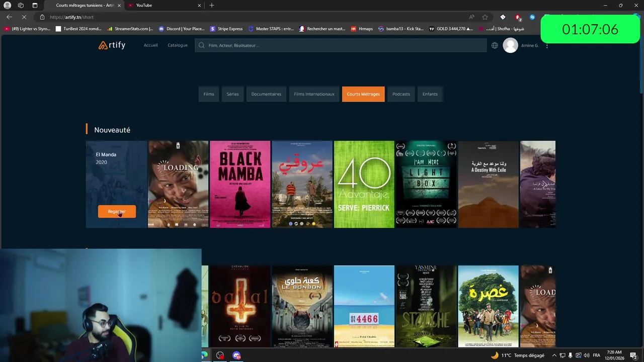
Task: Open GOLD 3 444,270 bookmark
Action: point(451,29)
